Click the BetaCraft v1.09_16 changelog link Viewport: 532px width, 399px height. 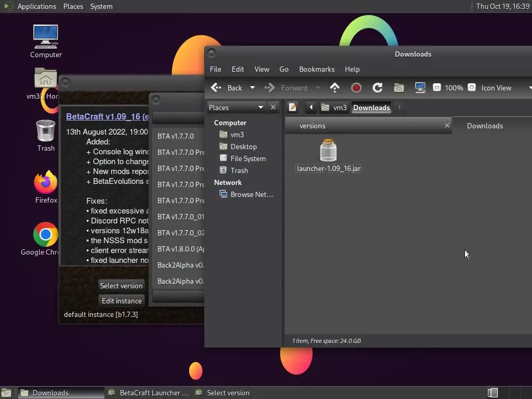pos(107,116)
